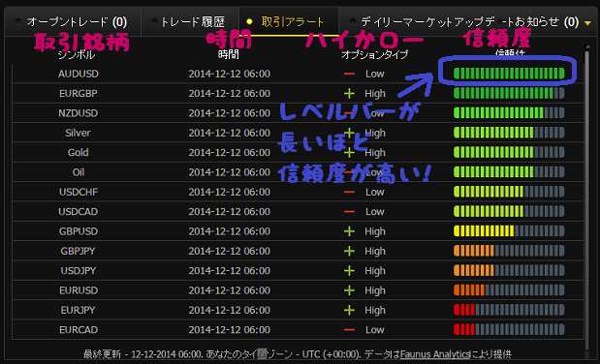Click the AUDUSD full green reliability bar
The width and height of the screenshot is (600, 364).
pos(509,74)
